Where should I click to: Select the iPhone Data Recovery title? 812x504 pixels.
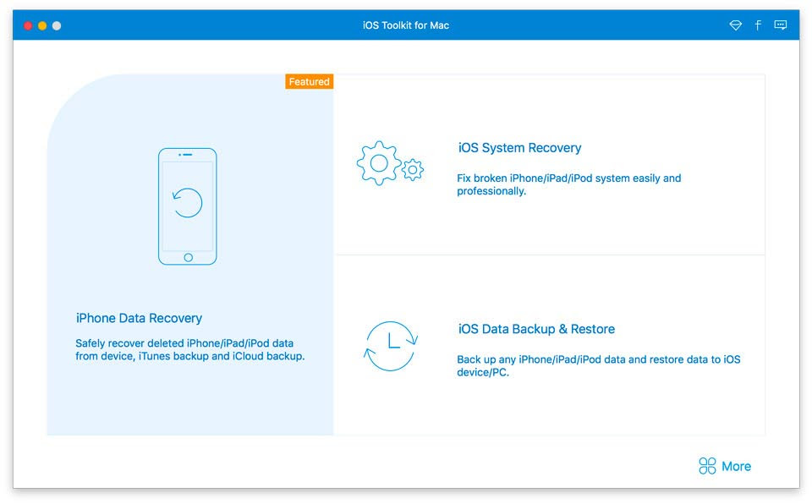tap(139, 318)
